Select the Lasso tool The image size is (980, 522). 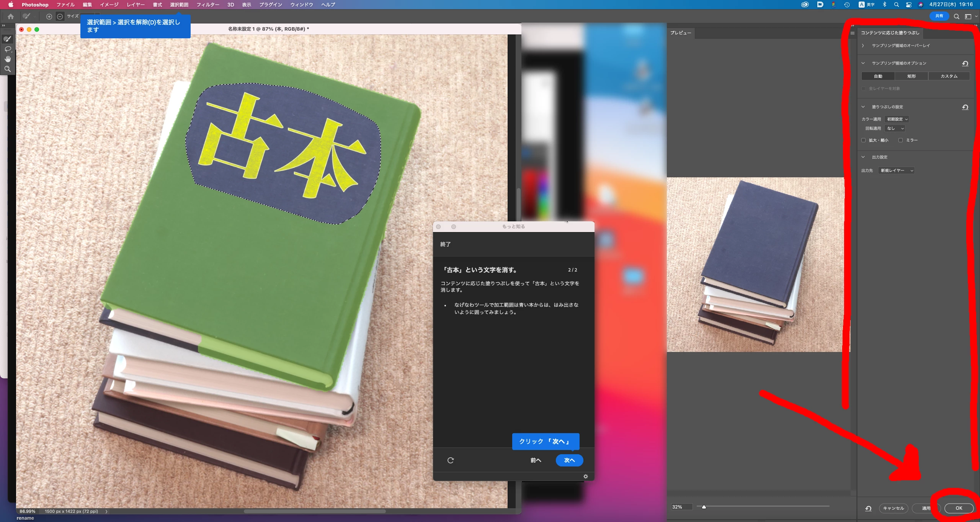pos(8,49)
